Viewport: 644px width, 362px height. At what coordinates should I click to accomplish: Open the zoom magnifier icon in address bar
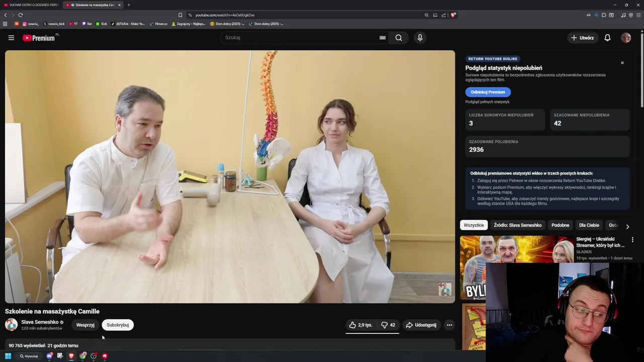click(x=426, y=15)
